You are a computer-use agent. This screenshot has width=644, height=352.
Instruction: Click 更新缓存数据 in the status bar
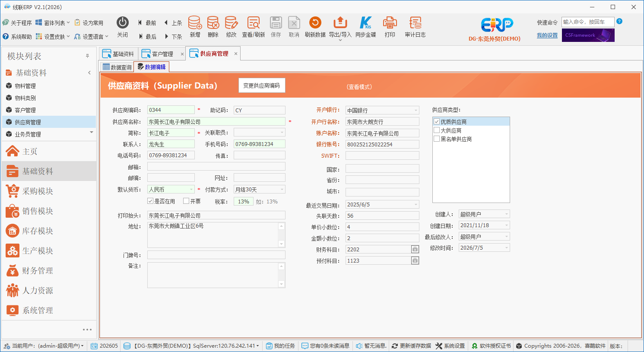(x=411, y=346)
